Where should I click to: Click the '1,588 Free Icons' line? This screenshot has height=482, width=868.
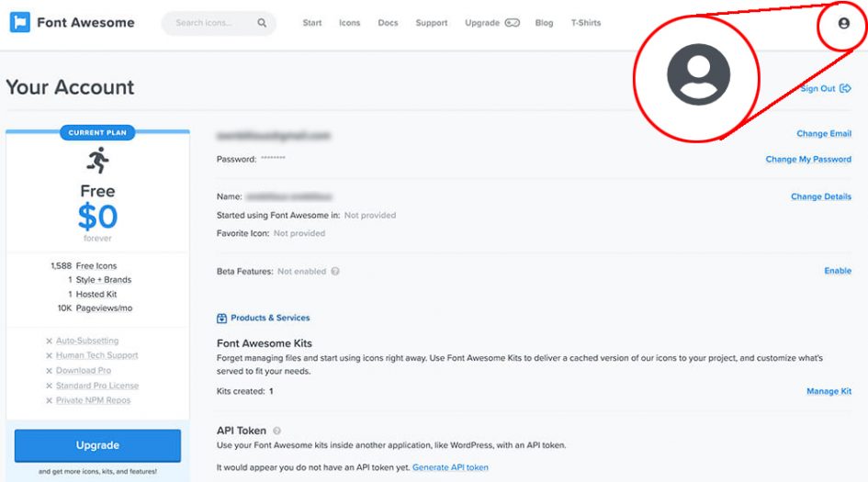click(x=84, y=266)
